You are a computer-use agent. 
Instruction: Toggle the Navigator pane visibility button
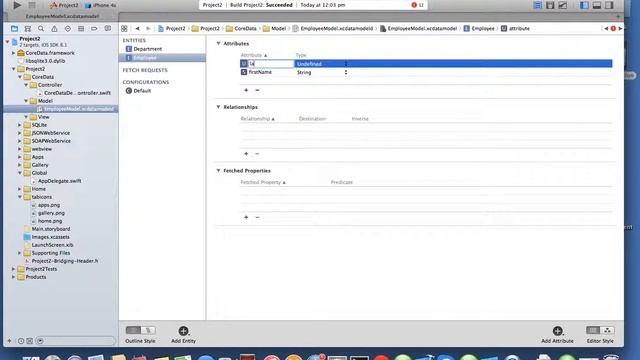[x=584, y=5]
